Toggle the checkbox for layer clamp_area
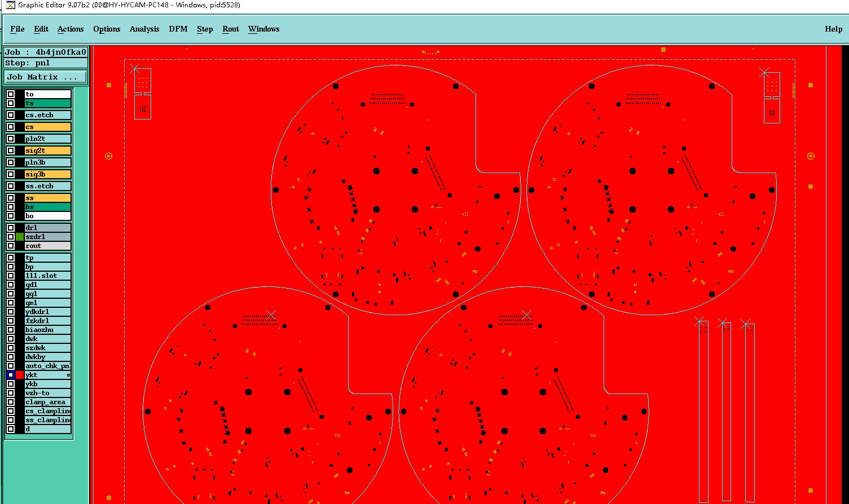The width and height of the screenshot is (849, 504). pyautogui.click(x=11, y=402)
